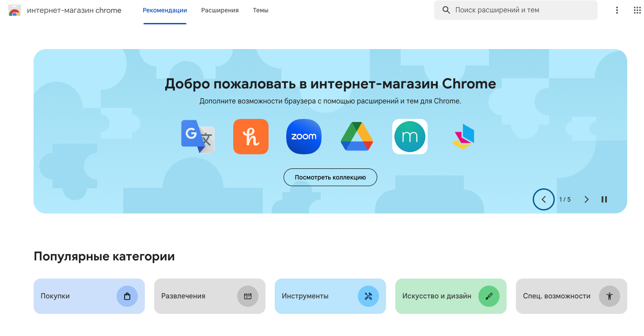The height and width of the screenshot is (336, 644).
Task: Click the accessibility icon in Спец. возможности
Action: click(610, 296)
